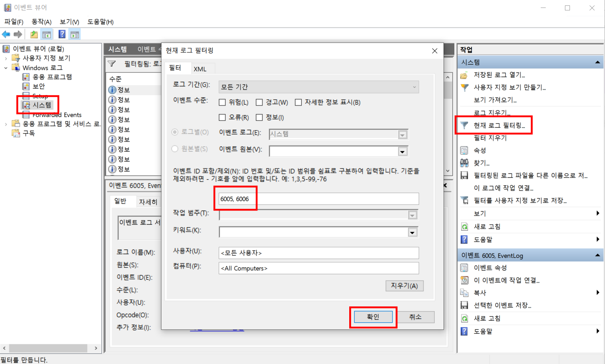
Task: Open Help using the question mark toolbar icon
Action: pyautogui.click(x=62, y=34)
